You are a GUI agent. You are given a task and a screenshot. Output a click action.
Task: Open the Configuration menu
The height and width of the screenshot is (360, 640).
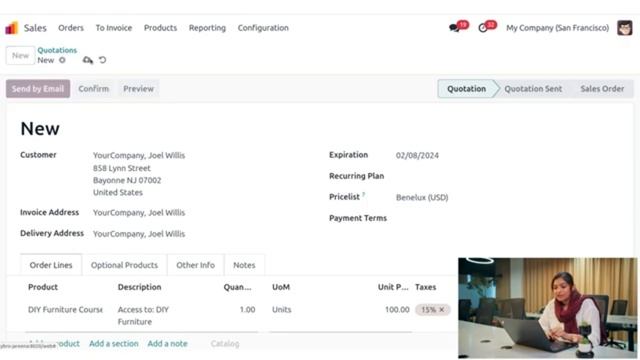pos(263,28)
